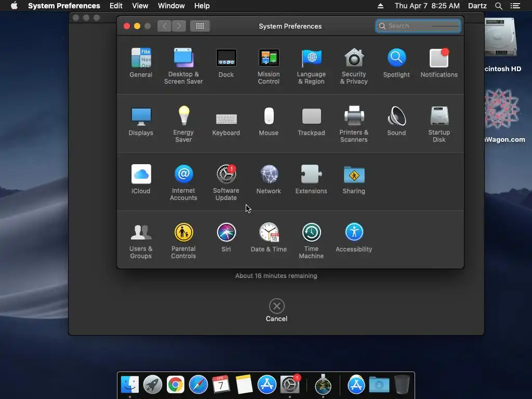Open Mission Control preferences

[269, 66]
